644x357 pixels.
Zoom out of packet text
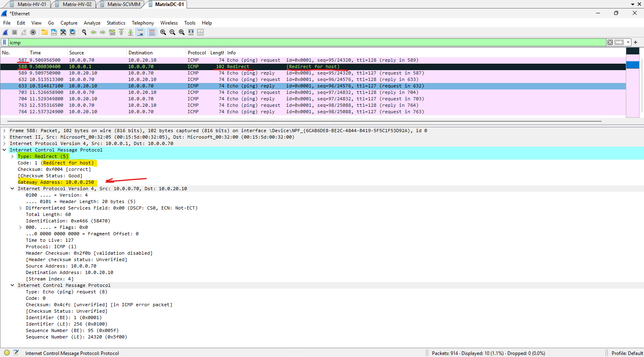(172, 32)
